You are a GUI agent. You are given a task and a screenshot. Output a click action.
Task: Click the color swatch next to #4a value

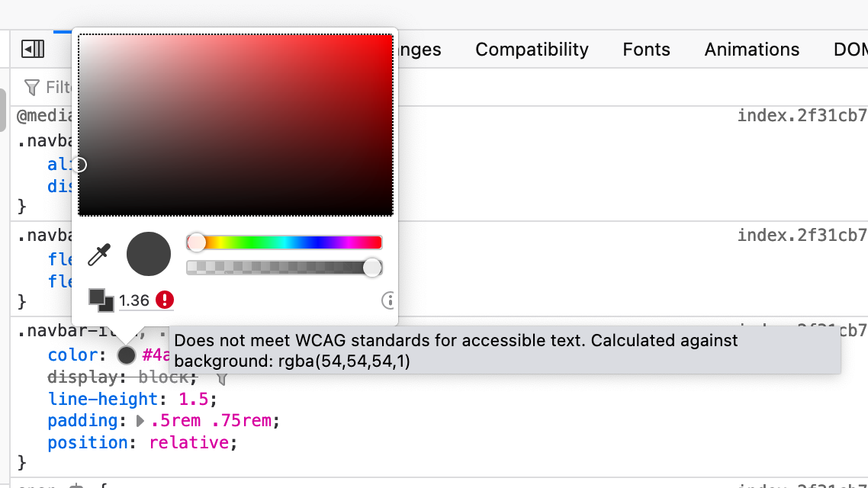pyautogui.click(x=126, y=355)
